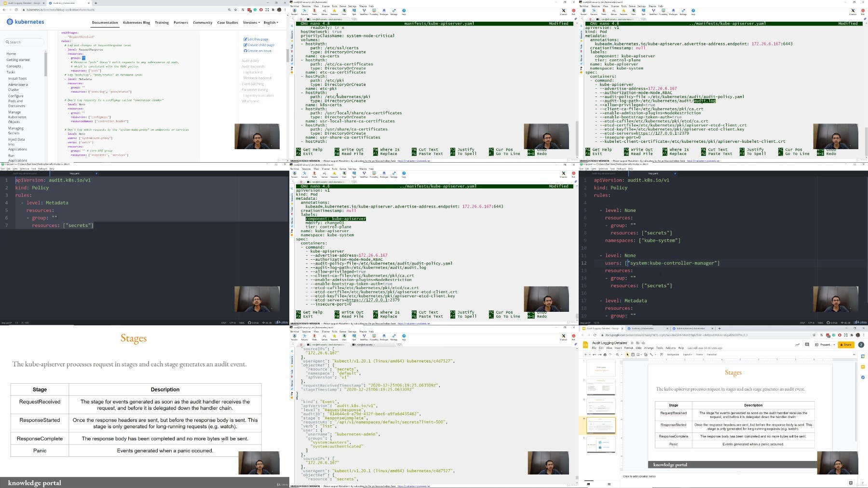
Task: Switch to grid view in Google Slides
Action: tap(609, 484)
